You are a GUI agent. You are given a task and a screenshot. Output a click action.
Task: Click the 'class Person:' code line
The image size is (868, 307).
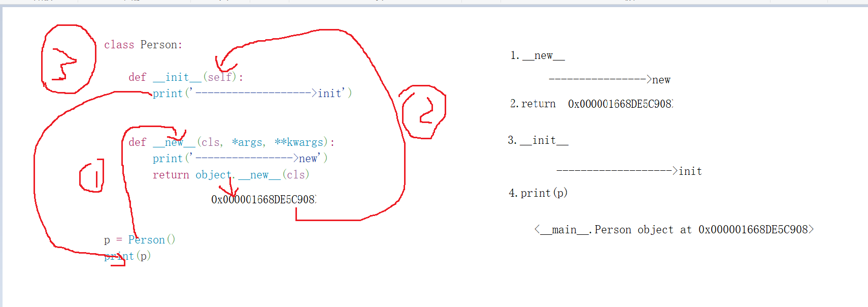143,45
